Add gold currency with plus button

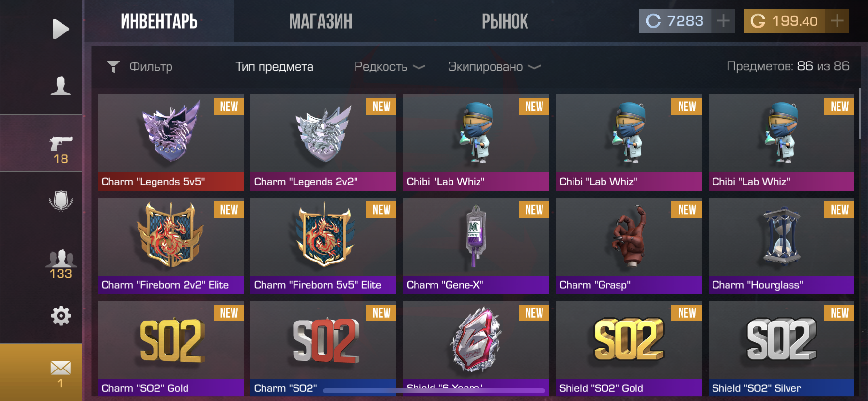837,21
